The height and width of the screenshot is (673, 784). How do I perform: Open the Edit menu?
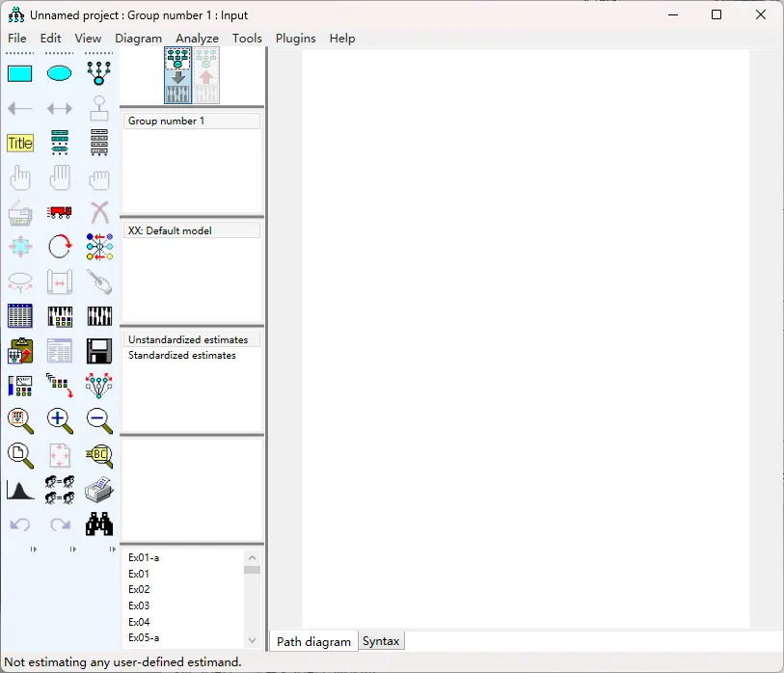(50, 39)
